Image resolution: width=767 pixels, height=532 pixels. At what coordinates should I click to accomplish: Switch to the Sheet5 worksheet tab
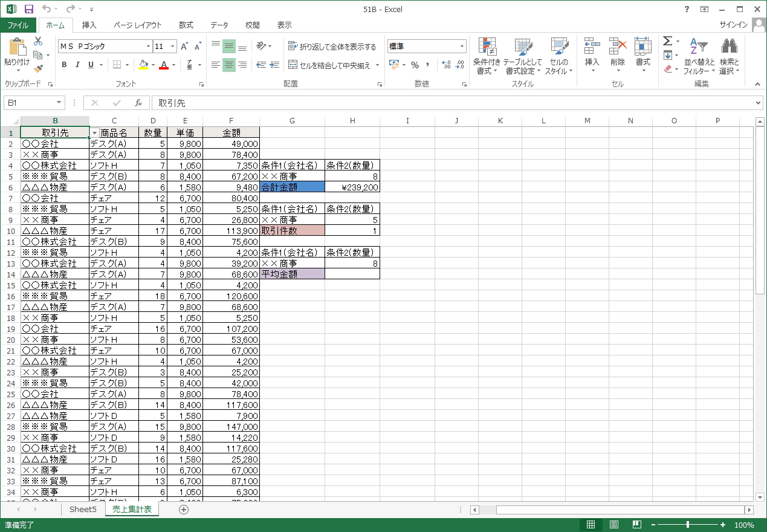[x=83, y=509]
